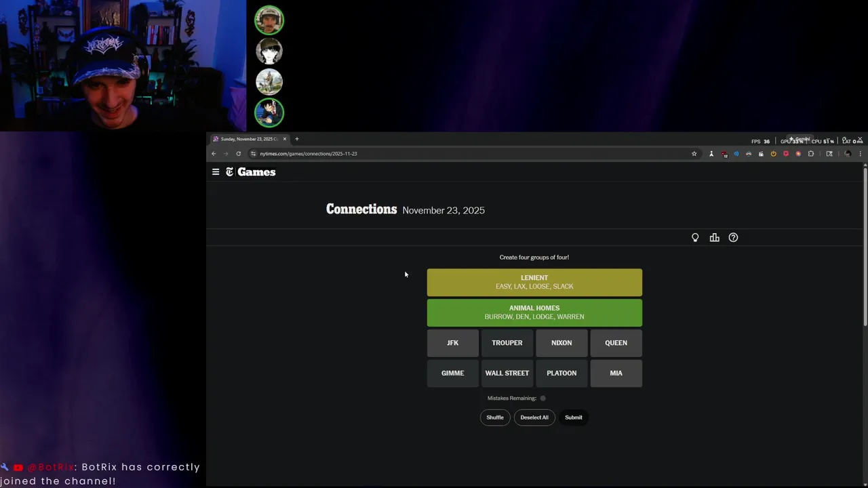Click the browser forward arrow
Screen dimensions: 868x488
(x=226, y=154)
